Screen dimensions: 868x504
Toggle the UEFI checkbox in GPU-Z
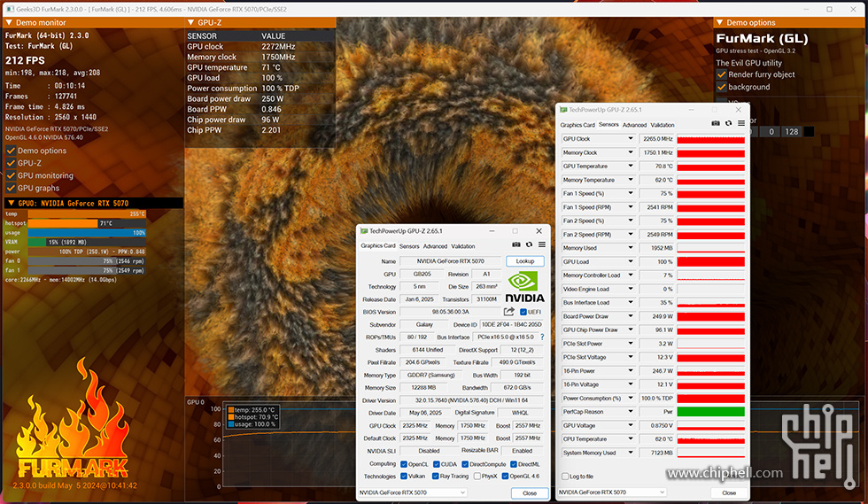coord(523,312)
